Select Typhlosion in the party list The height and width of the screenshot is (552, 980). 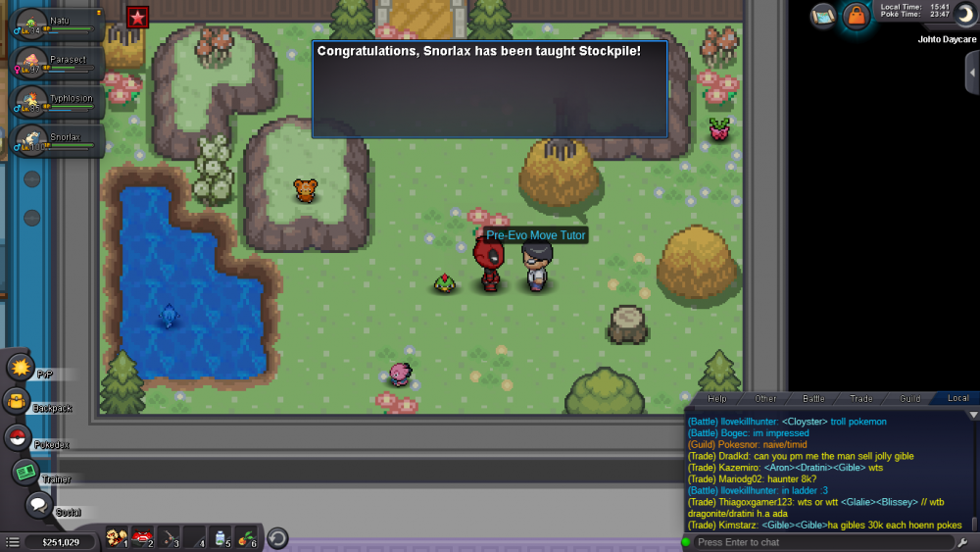[57, 102]
